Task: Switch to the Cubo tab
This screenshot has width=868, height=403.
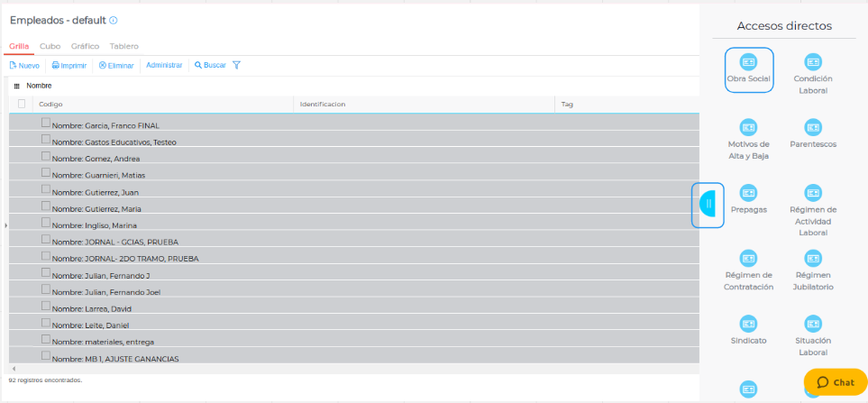Action: (50, 46)
